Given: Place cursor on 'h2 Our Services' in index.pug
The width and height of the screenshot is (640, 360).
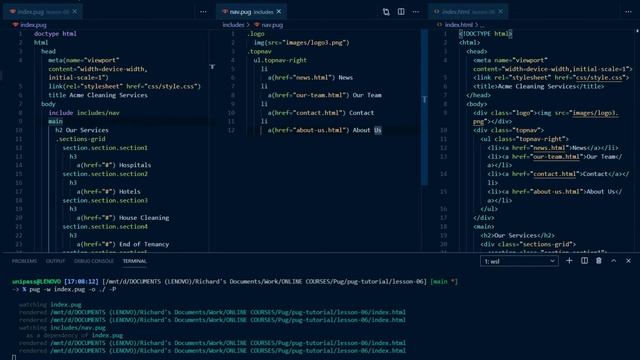Looking at the screenshot, I should (x=82, y=131).
